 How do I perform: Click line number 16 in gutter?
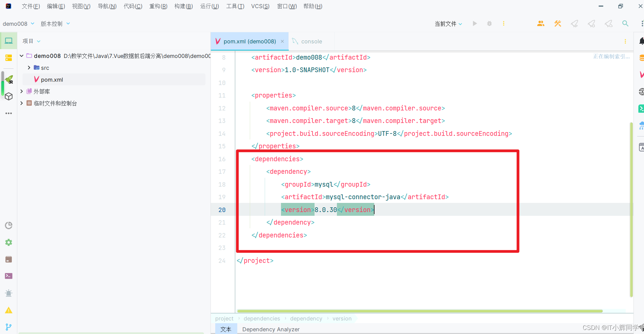[222, 159]
